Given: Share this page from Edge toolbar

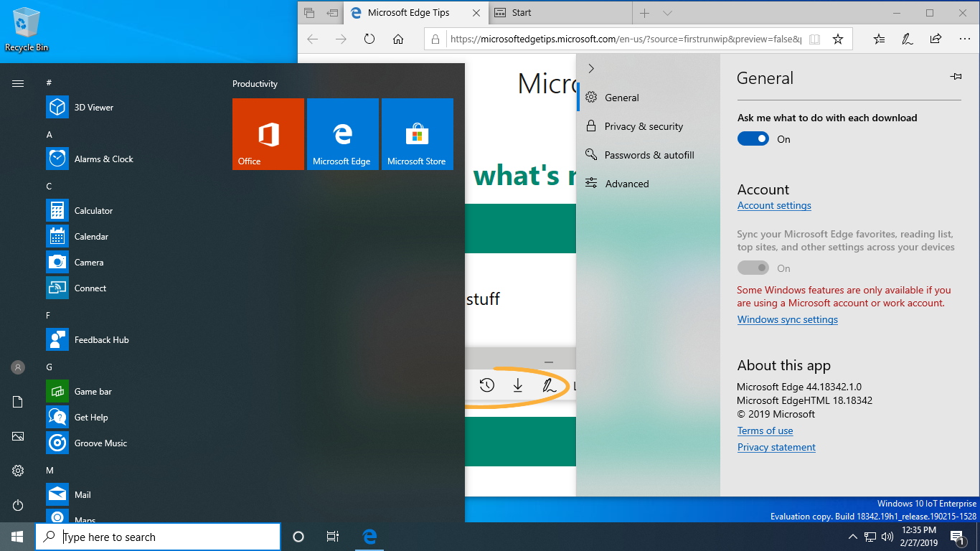Looking at the screenshot, I should [936, 39].
